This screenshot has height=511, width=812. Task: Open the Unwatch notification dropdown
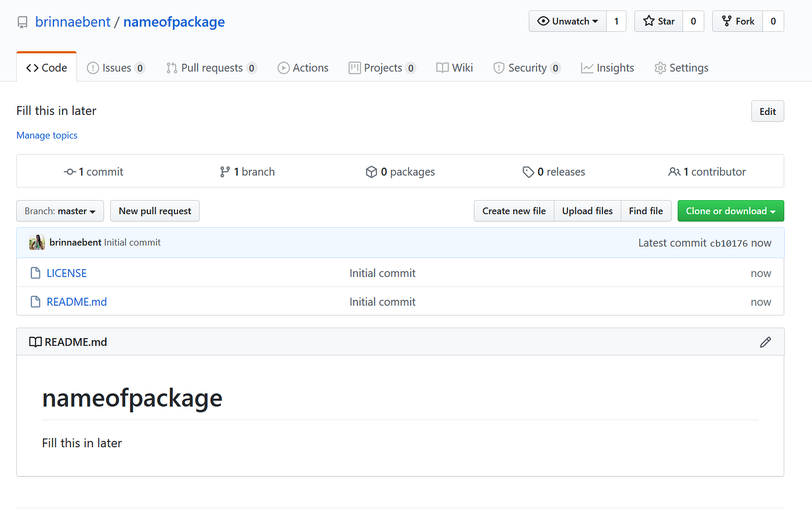568,21
